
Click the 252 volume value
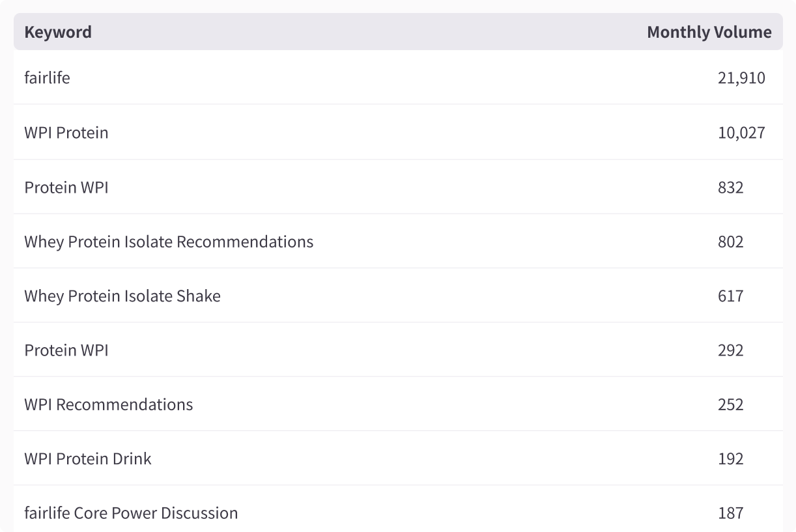click(x=730, y=404)
